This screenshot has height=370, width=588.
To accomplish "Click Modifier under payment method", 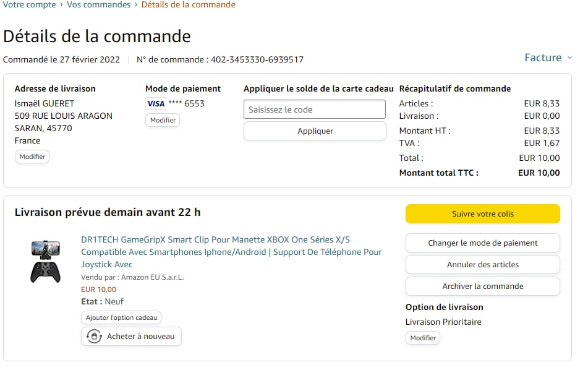I will pyautogui.click(x=163, y=120).
